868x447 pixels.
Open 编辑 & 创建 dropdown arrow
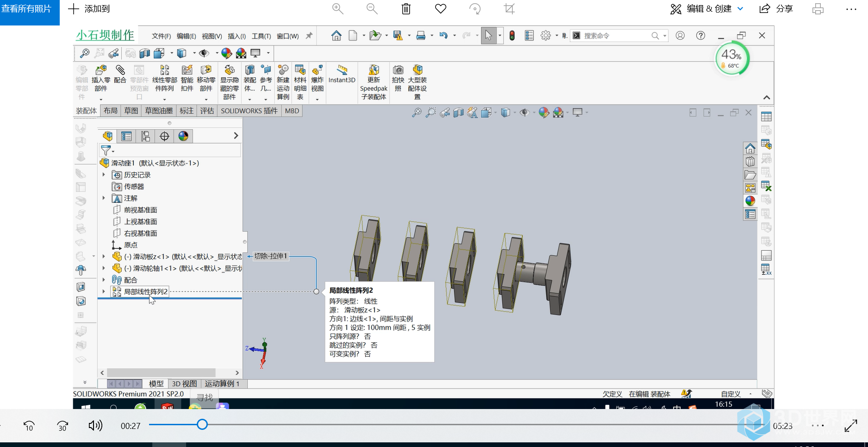pyautogui.click(x=740, y=9)
